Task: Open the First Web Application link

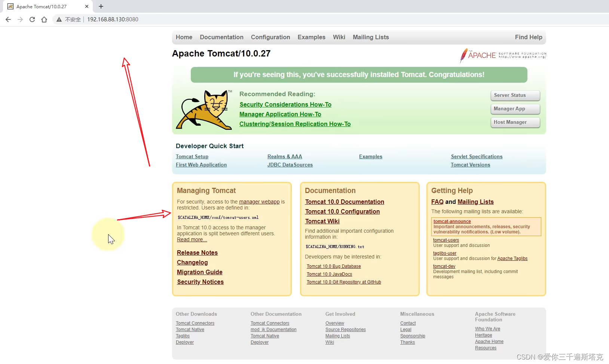Action: pyautogui.click(x=201, y=165)
